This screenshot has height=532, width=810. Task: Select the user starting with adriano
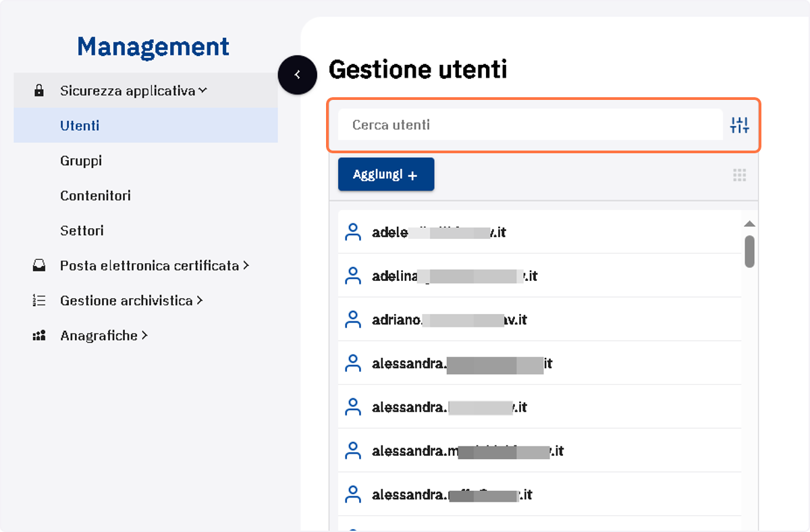coord(539,319)
